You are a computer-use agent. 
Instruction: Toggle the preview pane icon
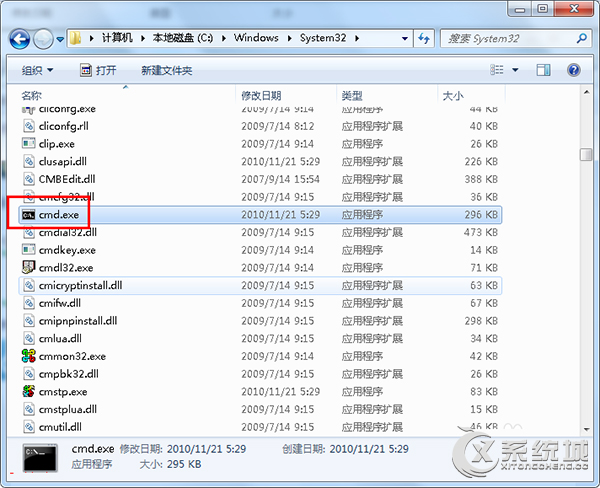(543, 70)
